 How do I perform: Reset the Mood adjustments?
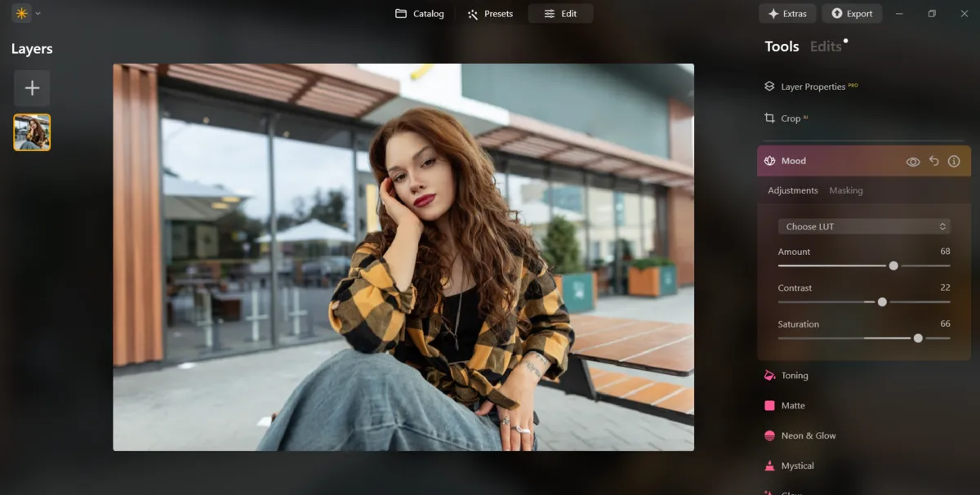pos(933,161)
